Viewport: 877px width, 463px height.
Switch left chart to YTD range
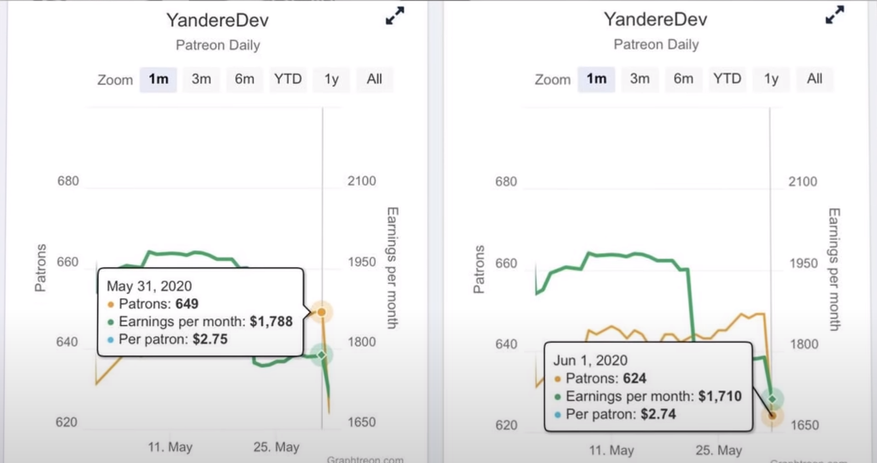tap(288, 80)
